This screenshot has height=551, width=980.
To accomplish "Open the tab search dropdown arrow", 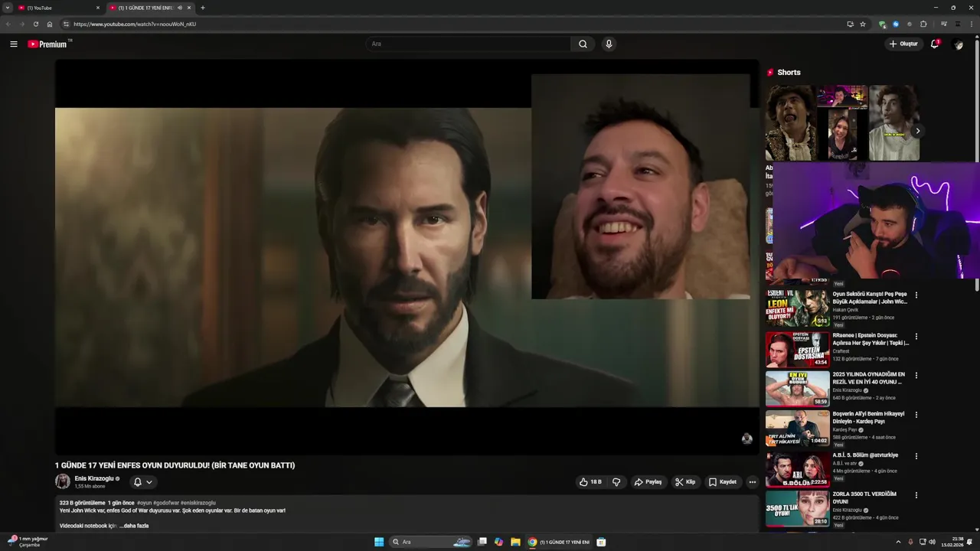I will click(x=7, y=8).
